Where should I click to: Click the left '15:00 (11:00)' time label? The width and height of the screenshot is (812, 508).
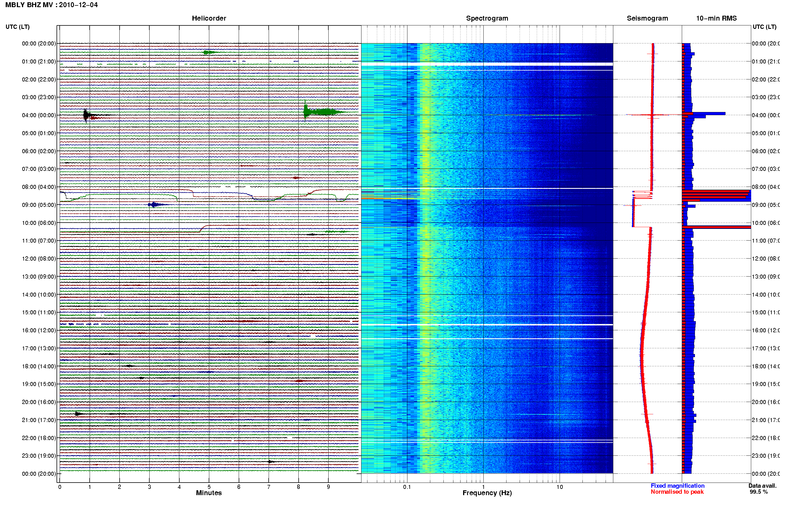click(x=39, y=313)
